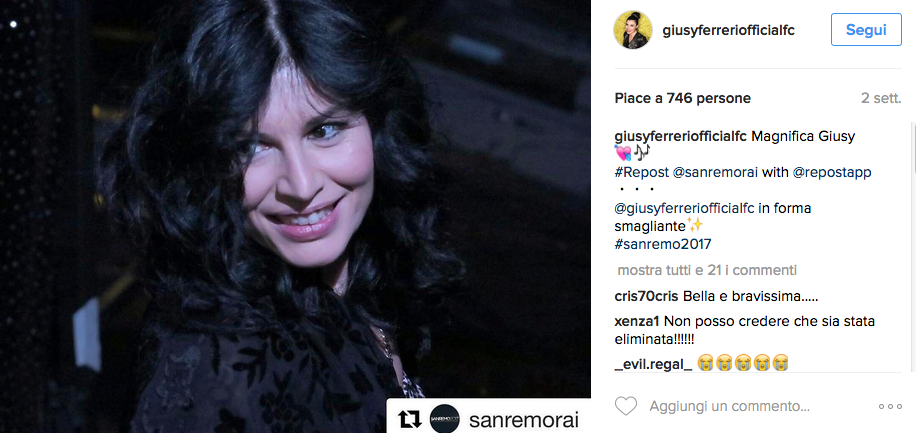Like the post with the heart icon
Viewport: 916px width, 433px height.
[x=626, y=406]
